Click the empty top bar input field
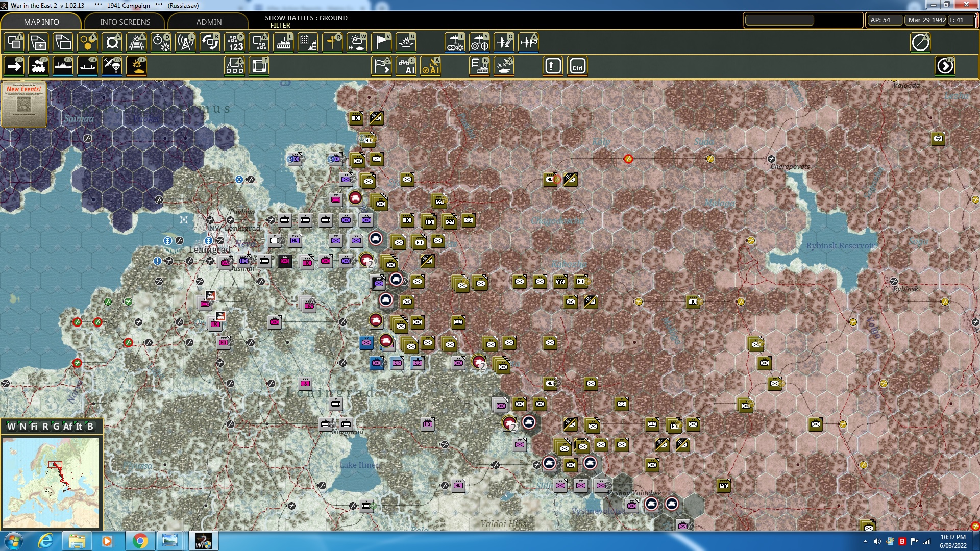The width and height of the screenshot is (980, 551). pos(779,20)
